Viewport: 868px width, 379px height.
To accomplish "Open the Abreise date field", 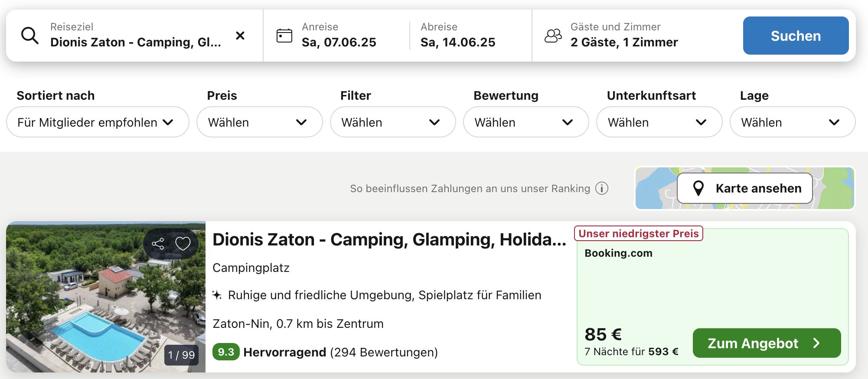I will pos(458,36).
